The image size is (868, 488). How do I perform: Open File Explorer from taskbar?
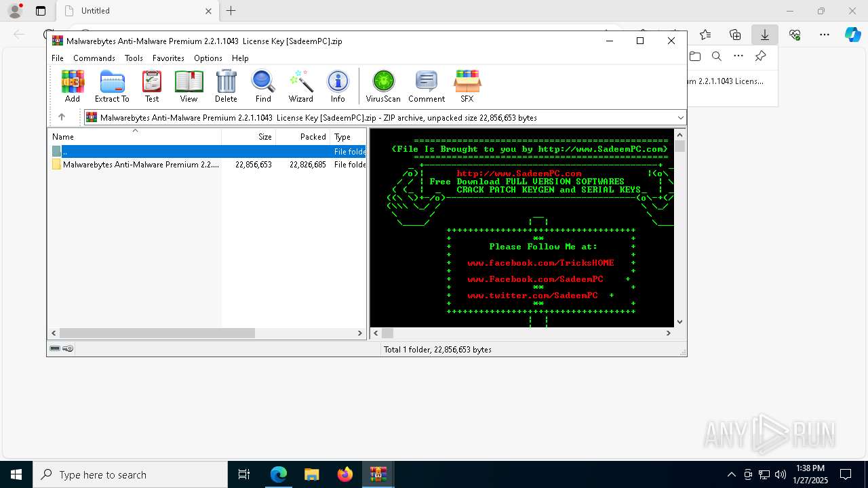(312, 474)
